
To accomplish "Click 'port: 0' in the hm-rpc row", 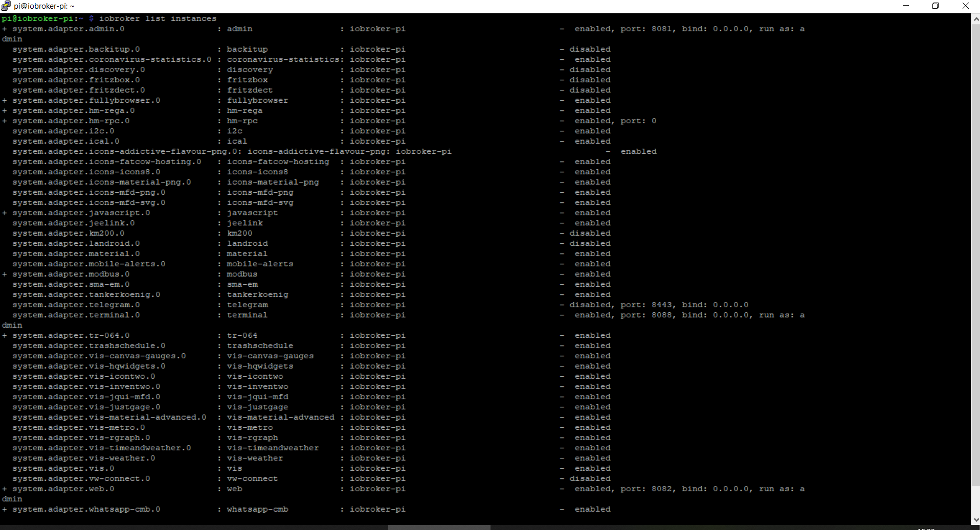I will (639, 121).
